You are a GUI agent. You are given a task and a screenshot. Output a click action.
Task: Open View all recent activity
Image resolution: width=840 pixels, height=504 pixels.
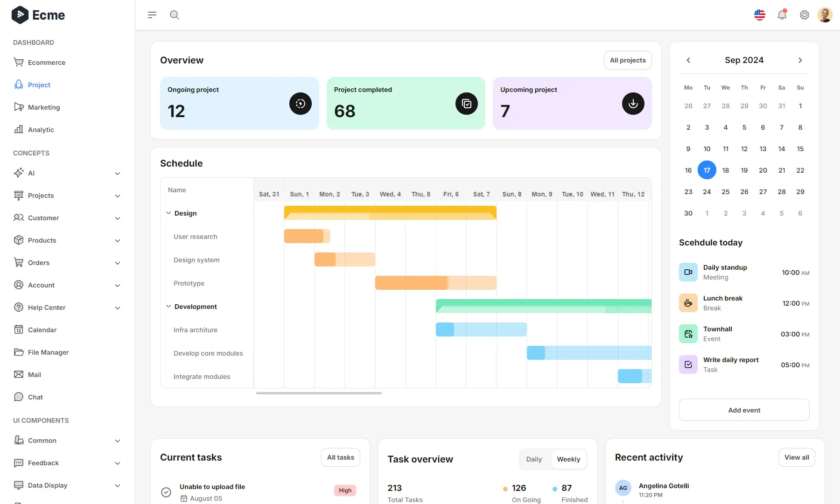(797, 457)
